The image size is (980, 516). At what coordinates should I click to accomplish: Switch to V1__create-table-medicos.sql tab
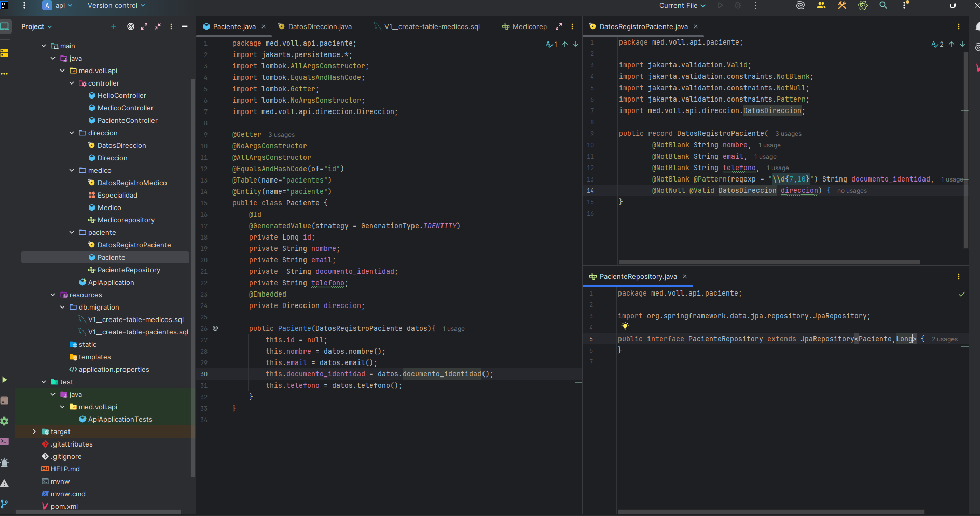coord(426,26)
